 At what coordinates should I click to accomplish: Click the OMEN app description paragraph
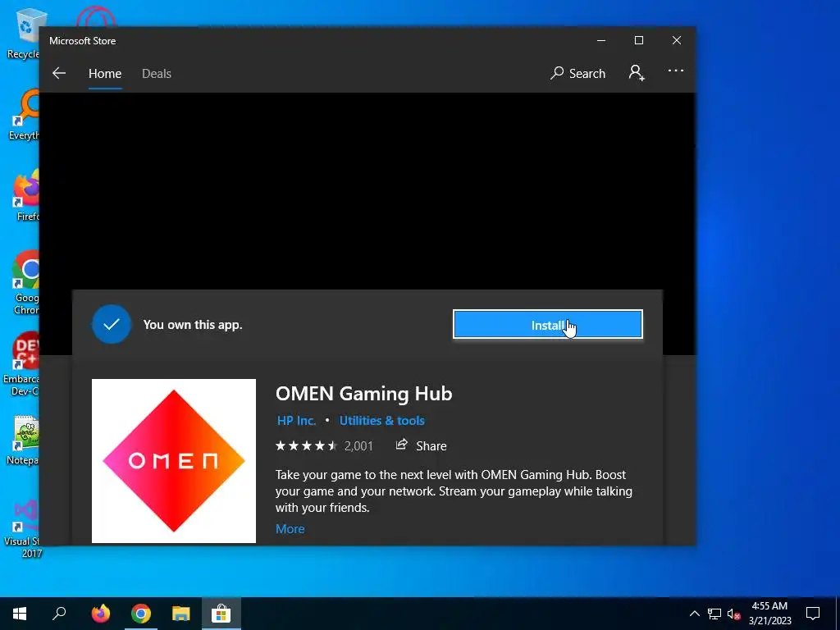tap(454, 491)
